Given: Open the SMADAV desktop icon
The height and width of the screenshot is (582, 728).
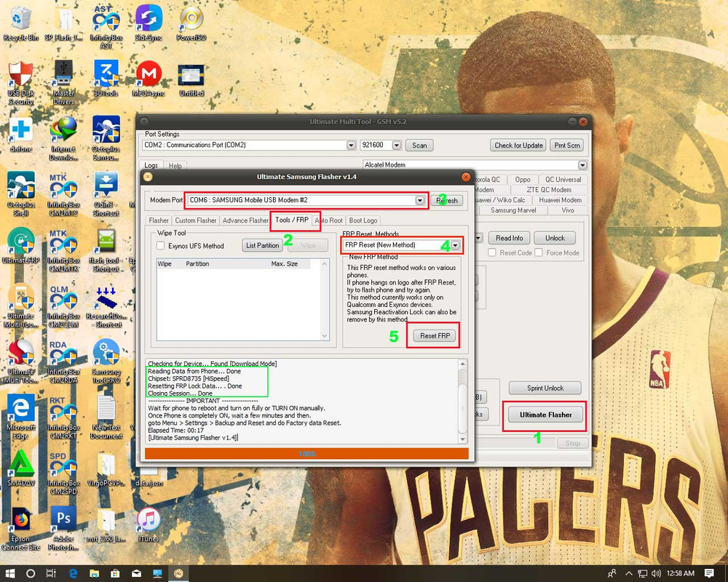Looking at the screenshot, I should tap(20, 468).
